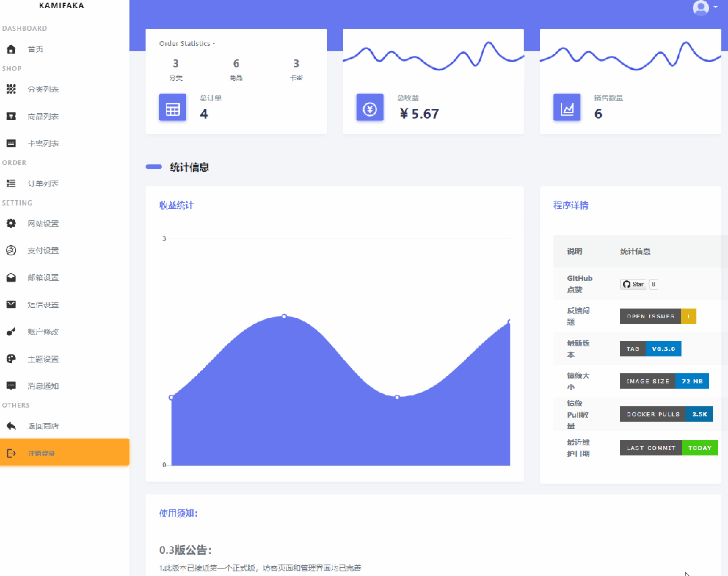Click the 销售数量 value 6
The image size is (728, 576).
[x=598, y=114]
